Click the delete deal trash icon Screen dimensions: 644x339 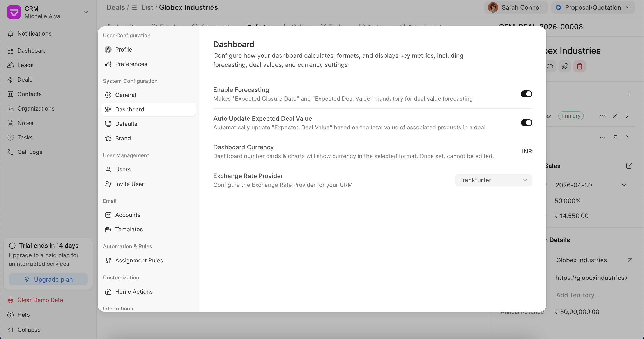pyautogui.click(x=579, y=66)
